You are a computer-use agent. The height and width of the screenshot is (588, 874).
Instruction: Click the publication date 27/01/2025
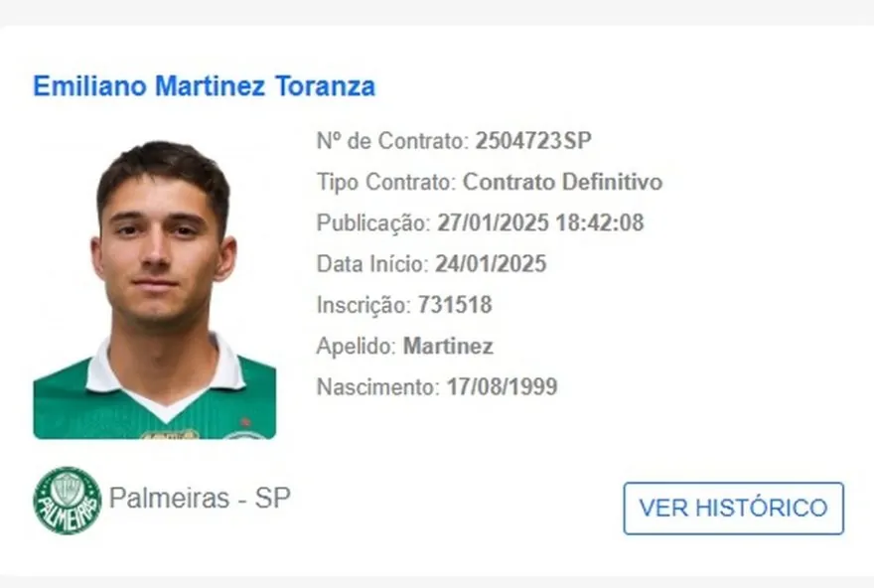coord(493,223)
